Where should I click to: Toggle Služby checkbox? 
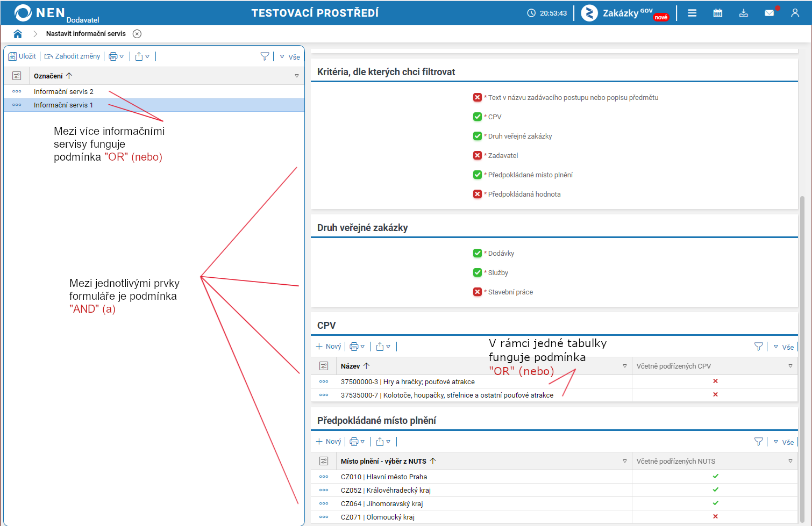[x=478, y=272]
